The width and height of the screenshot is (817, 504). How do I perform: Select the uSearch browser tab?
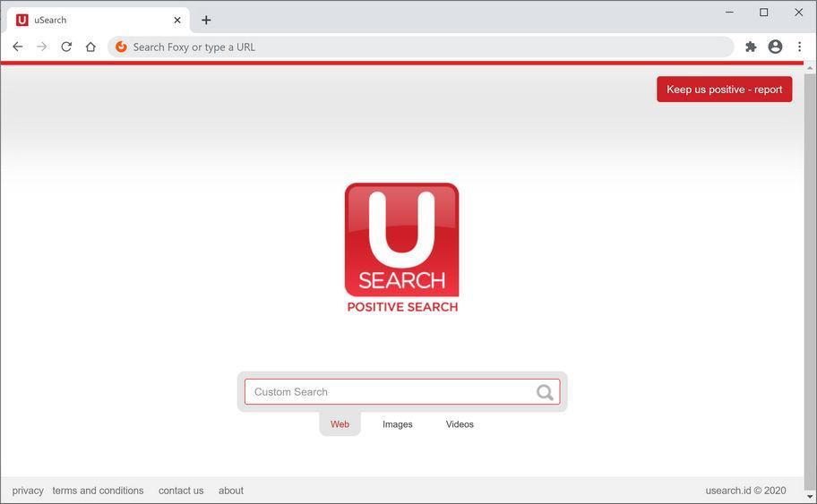tap(98, 20)
